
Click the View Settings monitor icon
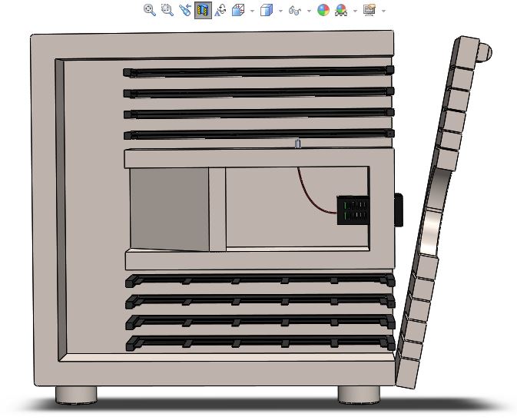click(370, 10)
